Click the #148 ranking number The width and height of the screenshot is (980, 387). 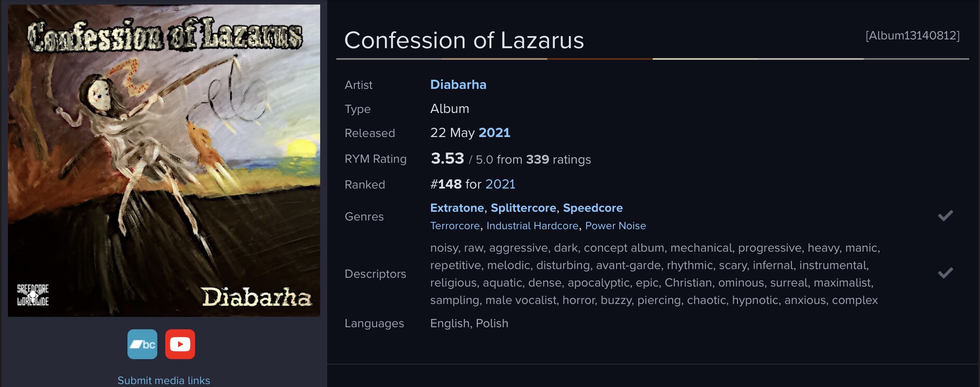tap(446, 184)
